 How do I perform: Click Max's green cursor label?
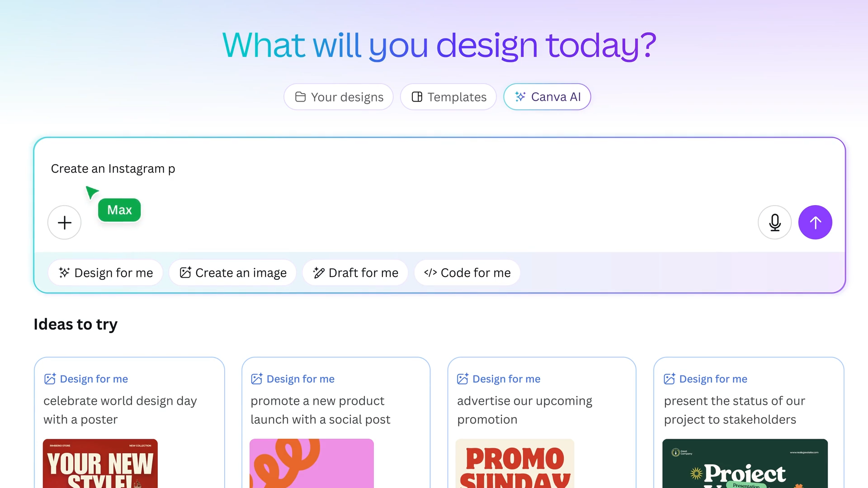point(119,210)
